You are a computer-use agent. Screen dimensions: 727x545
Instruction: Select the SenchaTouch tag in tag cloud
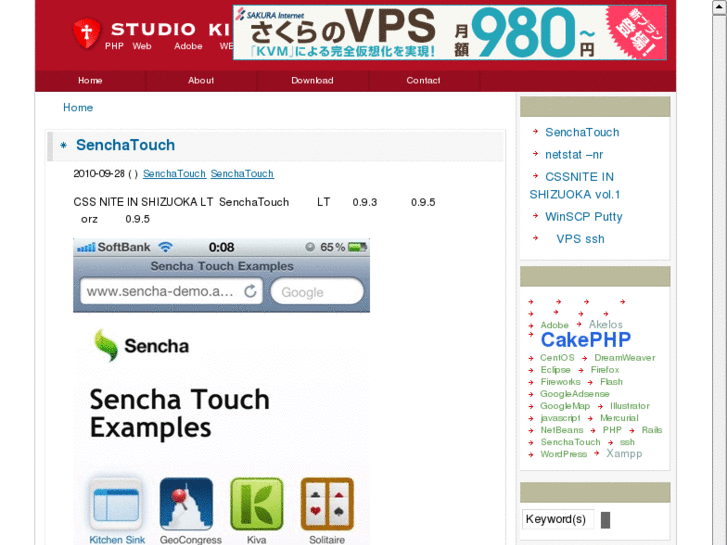point(570,442)
